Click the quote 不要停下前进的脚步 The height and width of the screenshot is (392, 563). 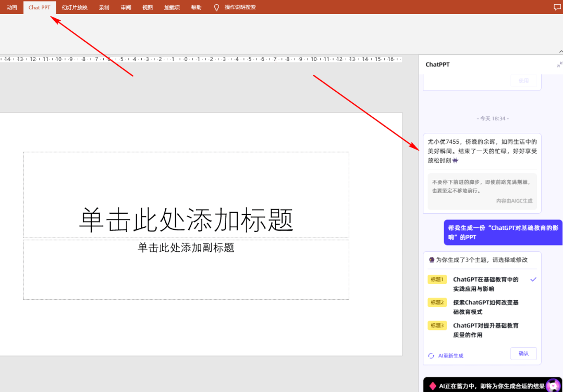(481, 186)
